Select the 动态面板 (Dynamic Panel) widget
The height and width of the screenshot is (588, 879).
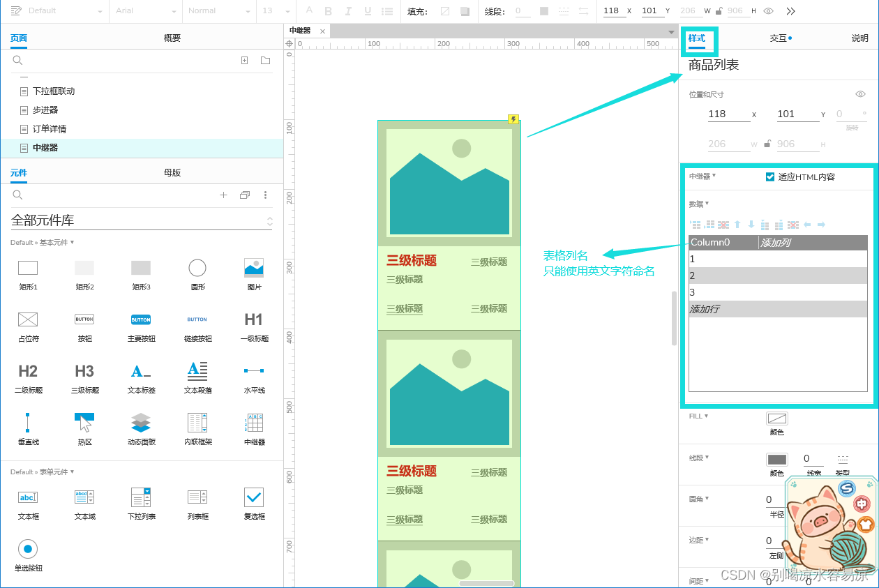141,423
